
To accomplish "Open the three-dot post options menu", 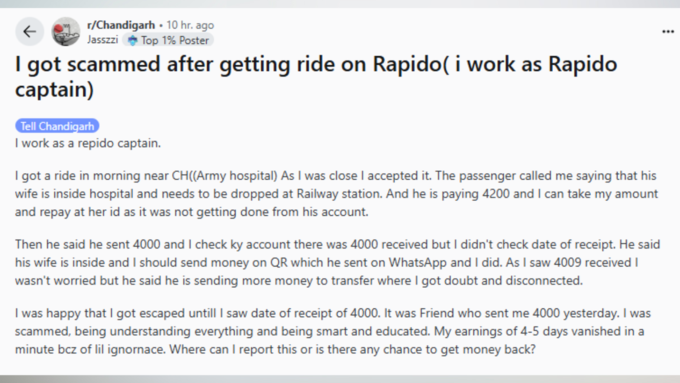I will click(668, 32).
